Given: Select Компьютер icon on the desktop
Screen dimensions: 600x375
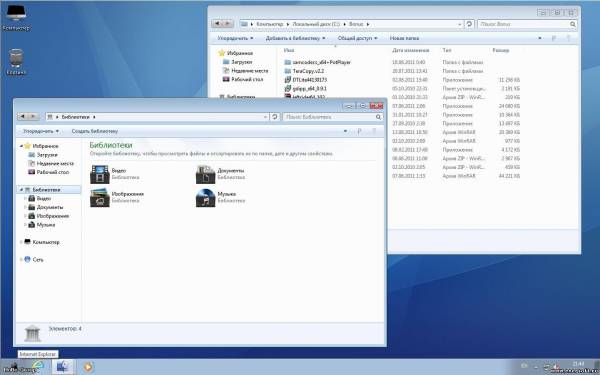Looking at the screenshot, I should tap(16, 18).
